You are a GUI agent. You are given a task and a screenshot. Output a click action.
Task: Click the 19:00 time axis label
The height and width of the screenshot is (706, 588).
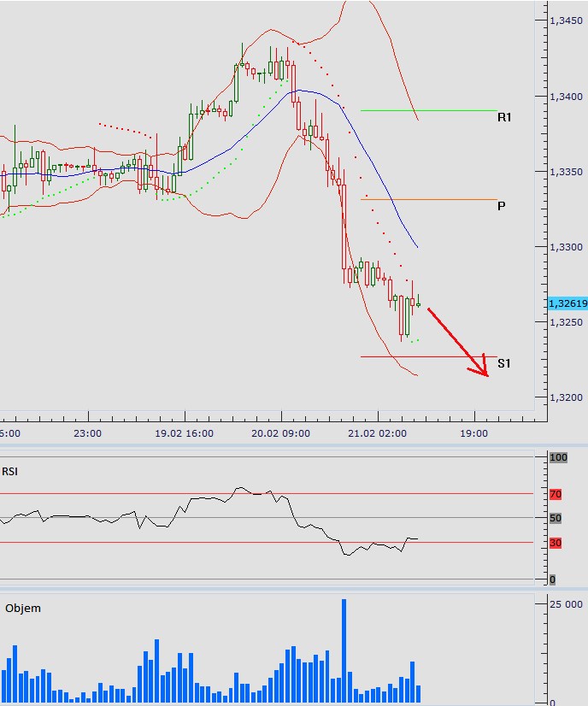point(473,433)
